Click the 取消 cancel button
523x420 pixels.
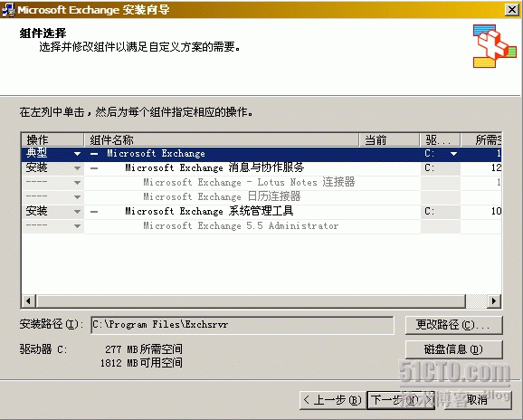(x=477, y=400)
